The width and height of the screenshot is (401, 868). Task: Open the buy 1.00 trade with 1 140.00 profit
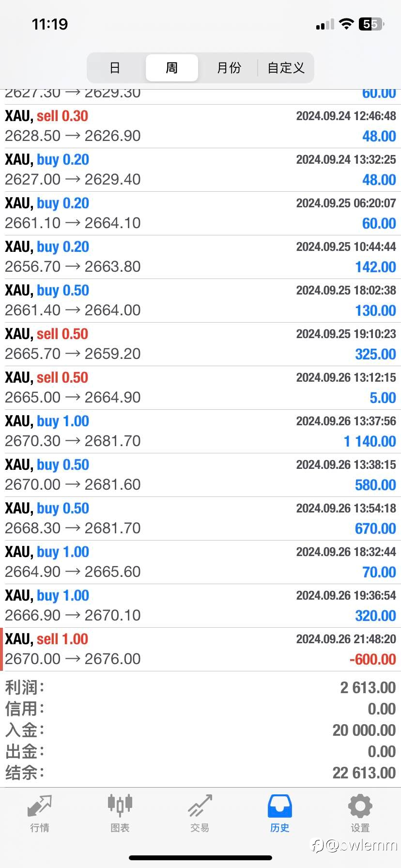[200, 431]
